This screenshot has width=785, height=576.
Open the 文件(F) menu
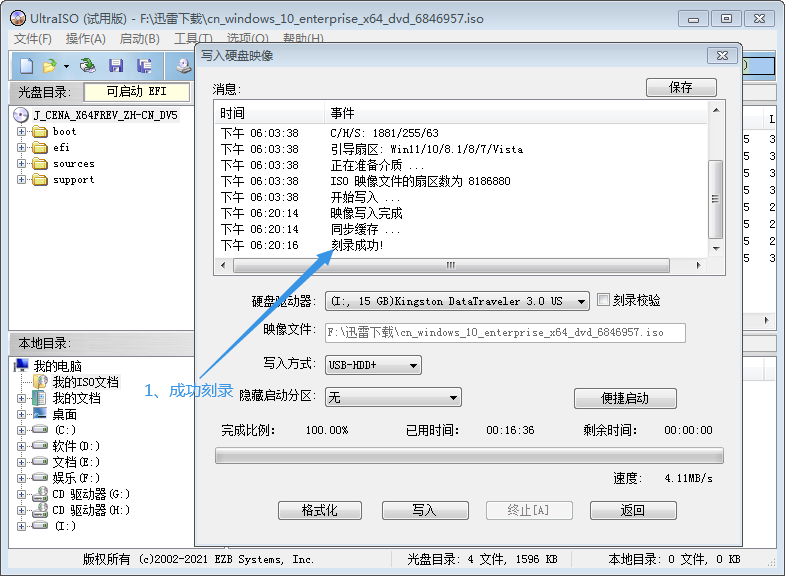click(33, 39)
